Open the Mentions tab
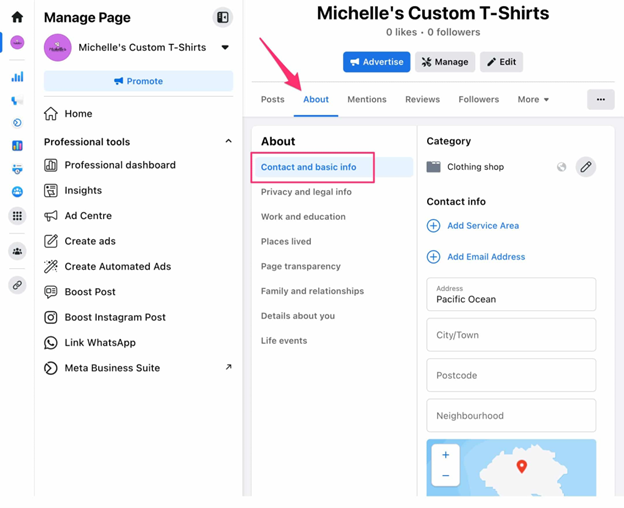This screenshot has height=508, width=624. [x=367, y=99]
